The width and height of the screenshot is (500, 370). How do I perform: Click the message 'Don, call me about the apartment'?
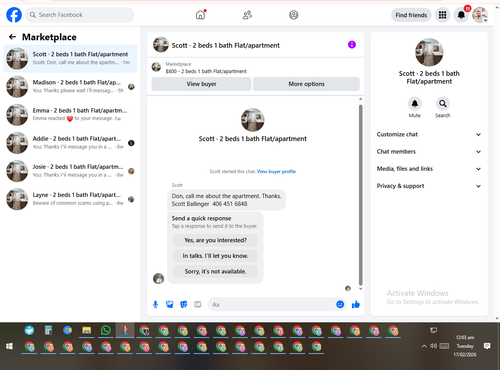[x=226, y=200]
